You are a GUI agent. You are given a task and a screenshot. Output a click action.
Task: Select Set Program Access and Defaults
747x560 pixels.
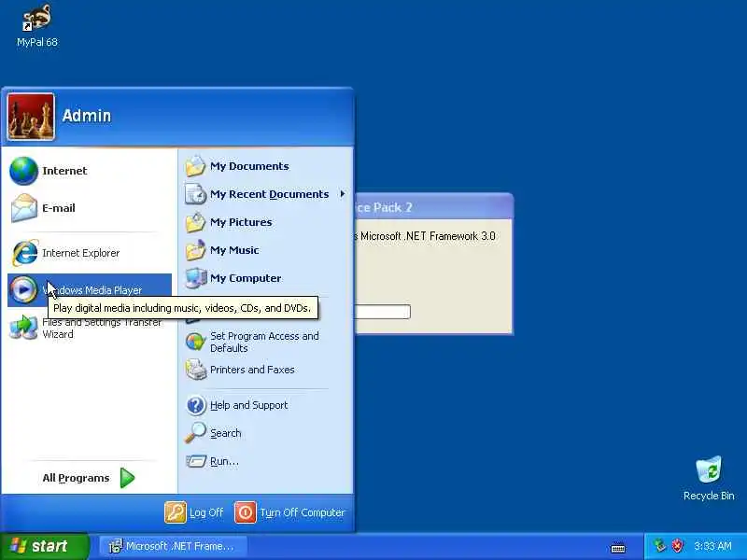pyautogui.click(x=265, y=342)
